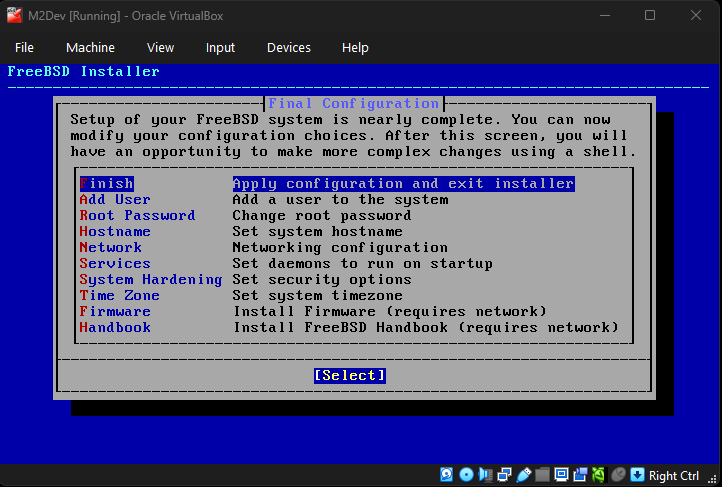Click the USB devices status icon
This screenshot has width=722, height=487.
[x=523, y=475]
